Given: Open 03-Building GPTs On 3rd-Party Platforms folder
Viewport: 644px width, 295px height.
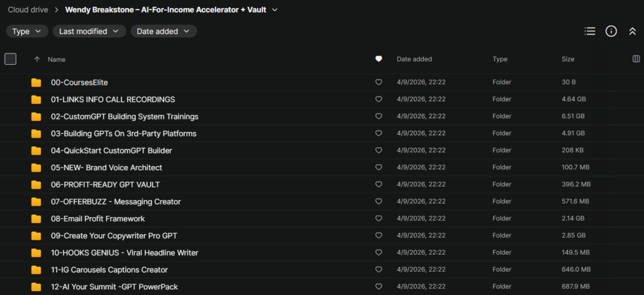Looking at the screenshot, I should click(123, 133).
